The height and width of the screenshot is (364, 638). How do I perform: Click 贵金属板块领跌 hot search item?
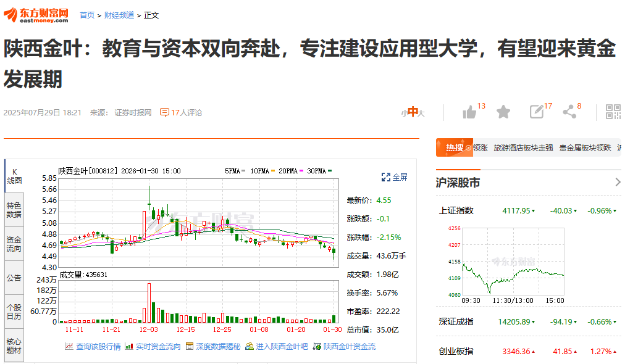[x=585, y=148]
